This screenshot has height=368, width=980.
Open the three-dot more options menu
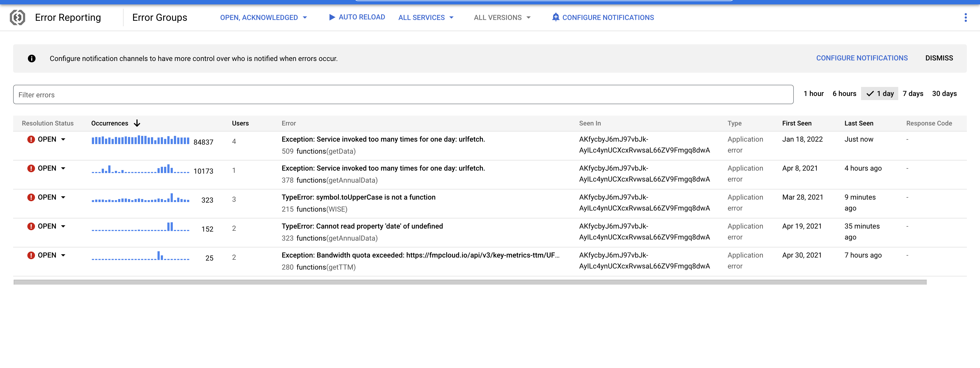965,17
